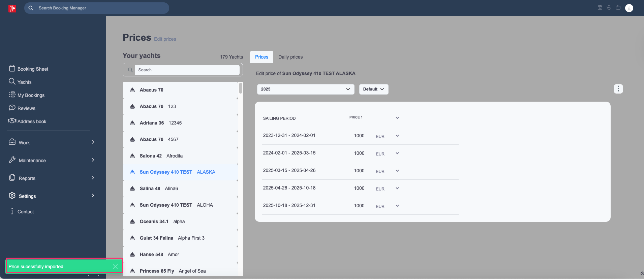This screenshot has width=644, height=279.
Task: Open the three-dot options menu for prices
Action: point(618,89)
